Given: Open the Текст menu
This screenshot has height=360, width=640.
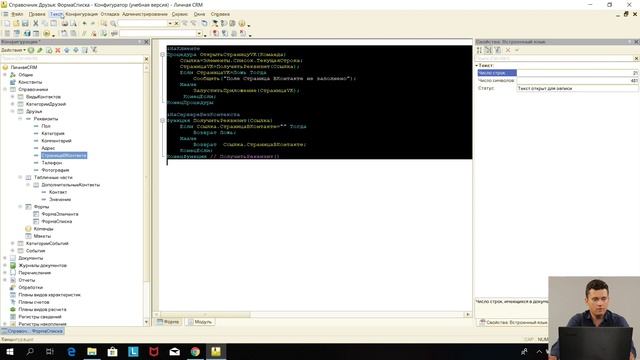Looking at the screenshot, I should pyautogui.click(x=56, y=14).
